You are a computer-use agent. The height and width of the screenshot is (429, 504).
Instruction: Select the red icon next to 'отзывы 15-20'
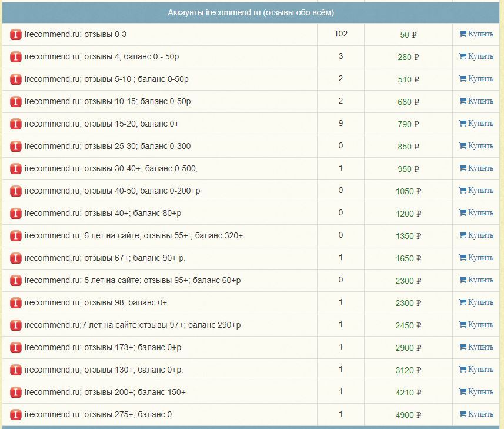pos(16,124)
